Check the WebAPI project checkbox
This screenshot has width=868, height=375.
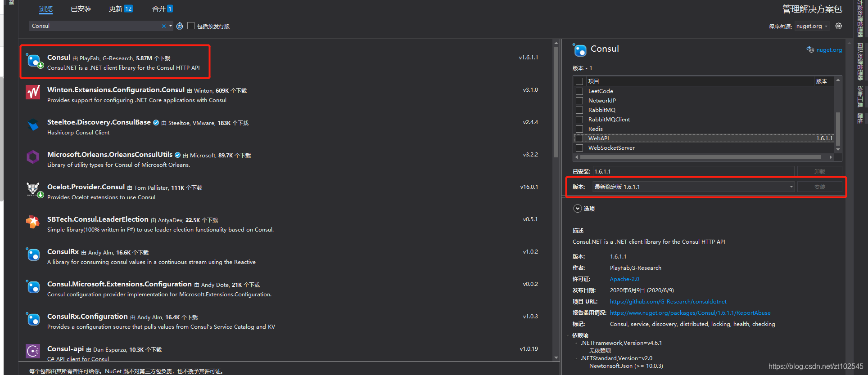pyautogui.click(x=579, y=138)
